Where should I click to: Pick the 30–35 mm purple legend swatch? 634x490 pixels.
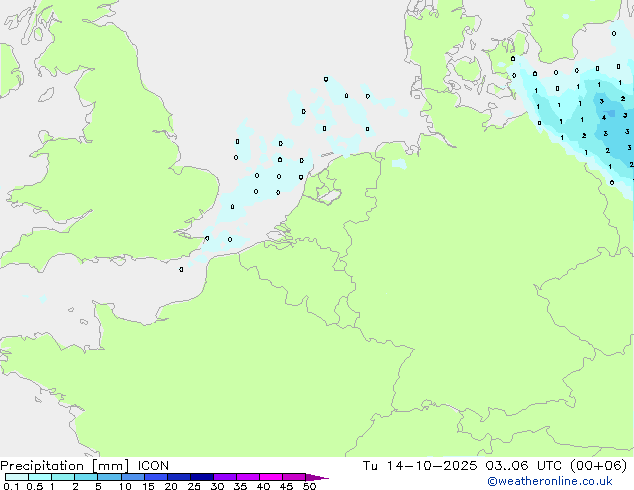pos(224,477)
